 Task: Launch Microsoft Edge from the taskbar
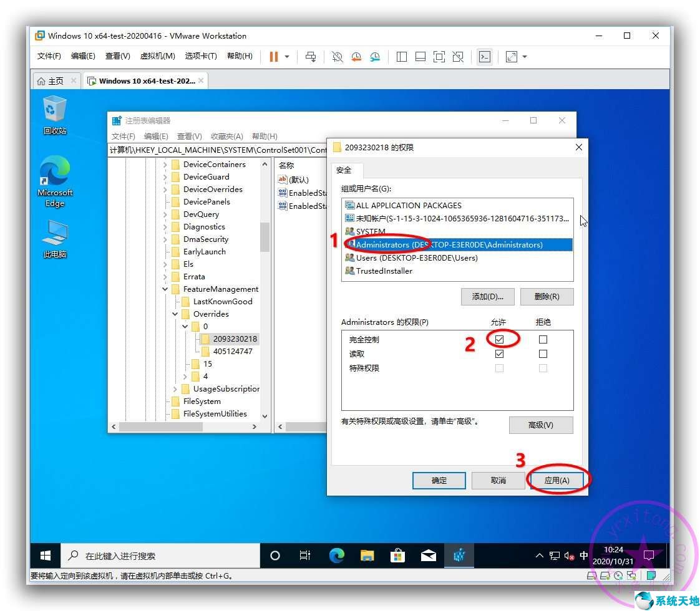tap(337, 555)
